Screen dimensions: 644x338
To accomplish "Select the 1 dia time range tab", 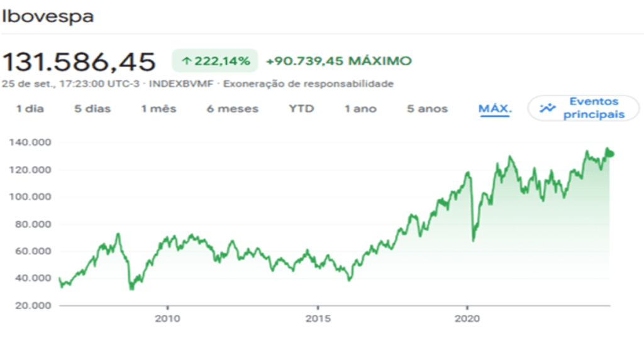I will [30, 109].
